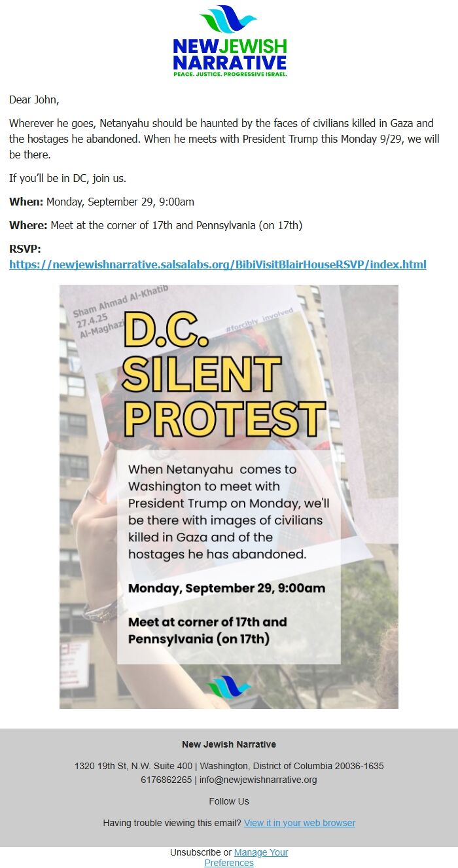The height and width of the screenshot is (868, 458).
Task: Click the bold 'When:' label
Action: click(x=26, y=202)
